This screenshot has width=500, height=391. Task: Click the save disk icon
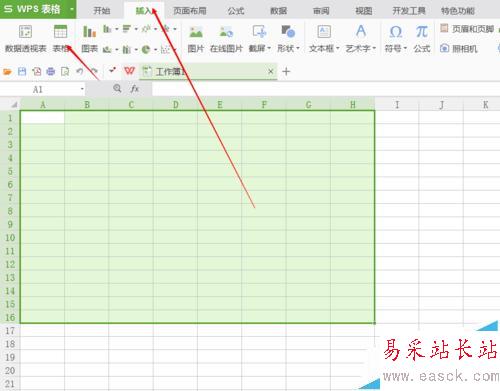tap(22, 71)
